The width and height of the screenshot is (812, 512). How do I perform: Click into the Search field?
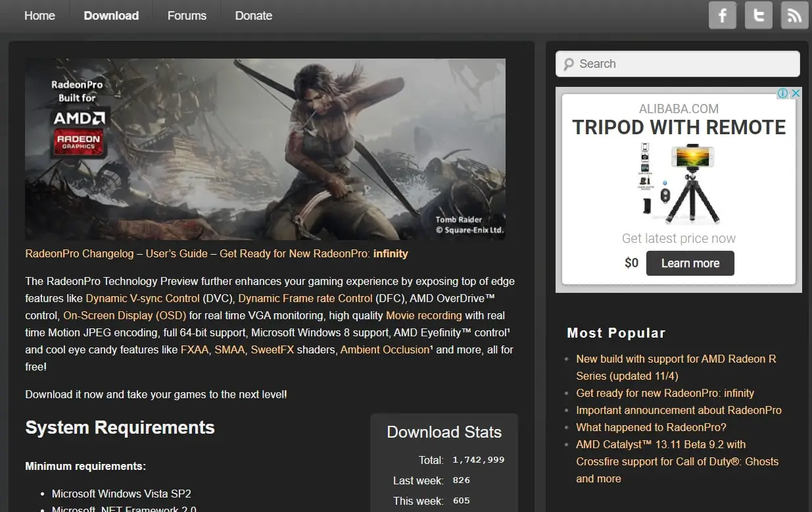[678, 64]
